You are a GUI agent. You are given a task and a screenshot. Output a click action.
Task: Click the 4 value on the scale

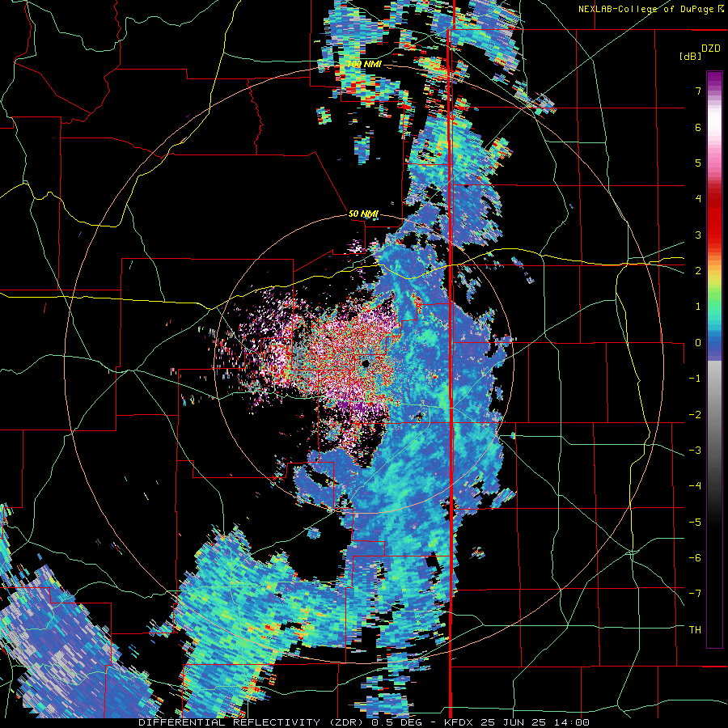coord(698,199)
